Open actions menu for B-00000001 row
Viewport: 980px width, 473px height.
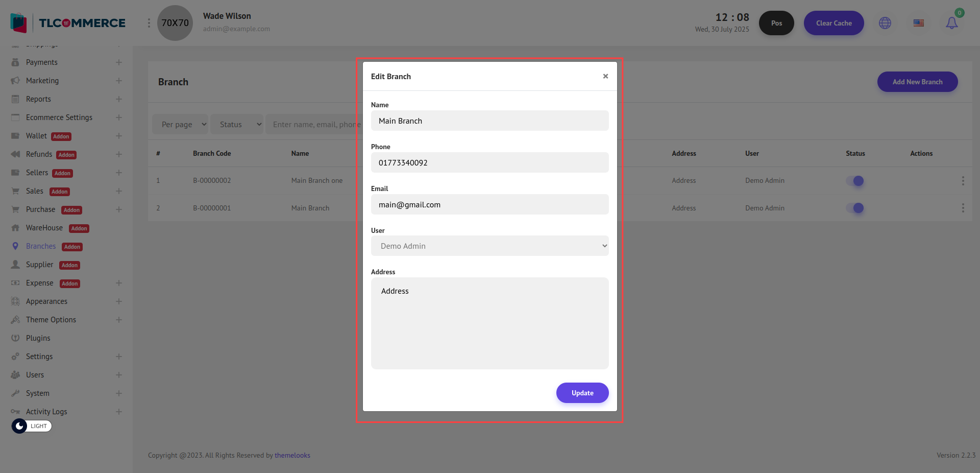tap(963, 208)
